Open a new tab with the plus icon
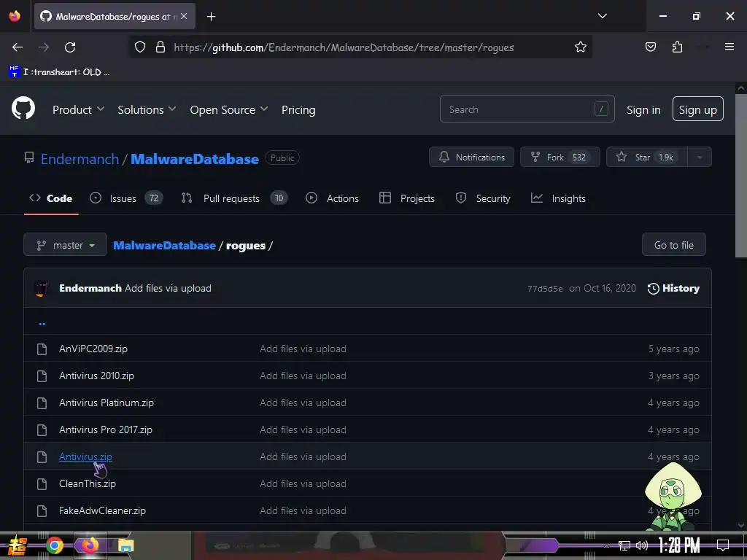 click(212, 17)
